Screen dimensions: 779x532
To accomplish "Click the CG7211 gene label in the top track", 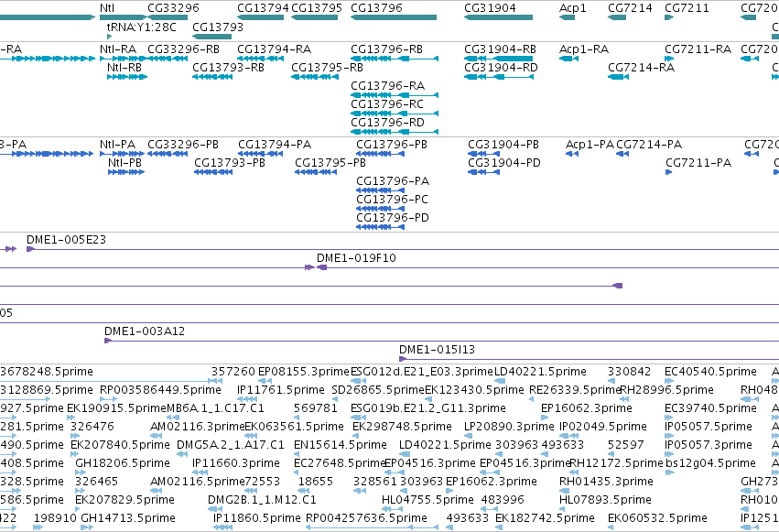I will (687, 8).
